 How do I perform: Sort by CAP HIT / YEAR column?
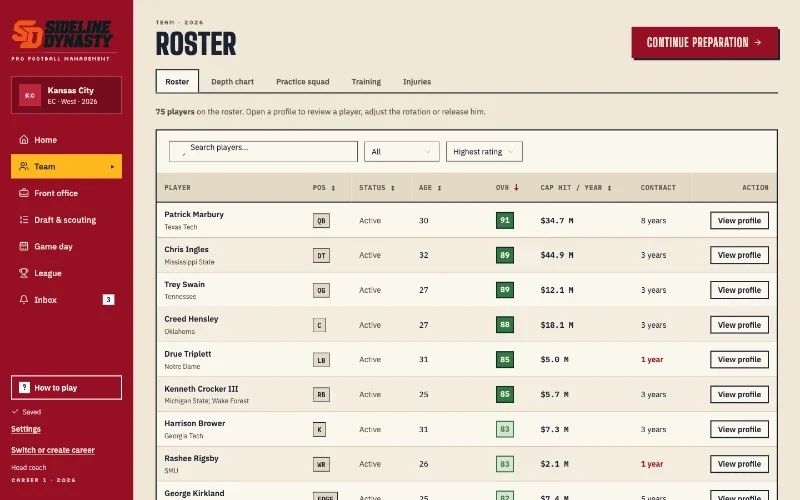coord(576,188)
